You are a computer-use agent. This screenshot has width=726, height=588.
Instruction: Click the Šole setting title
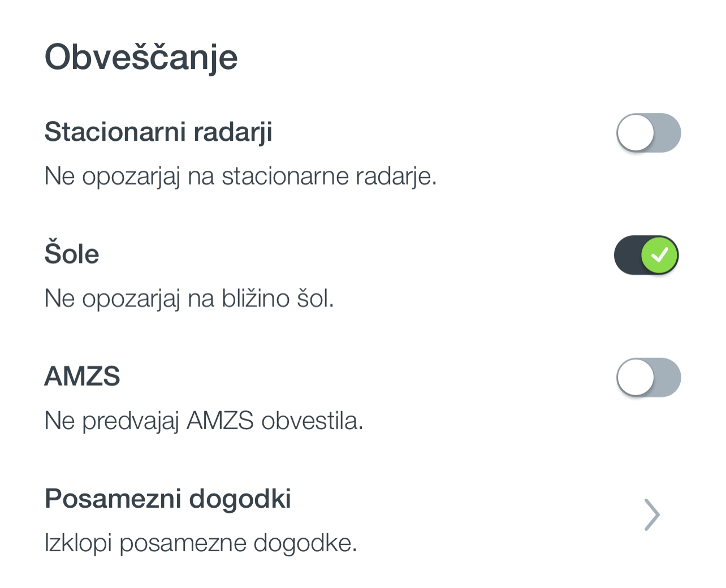click(x=72, y=254)
